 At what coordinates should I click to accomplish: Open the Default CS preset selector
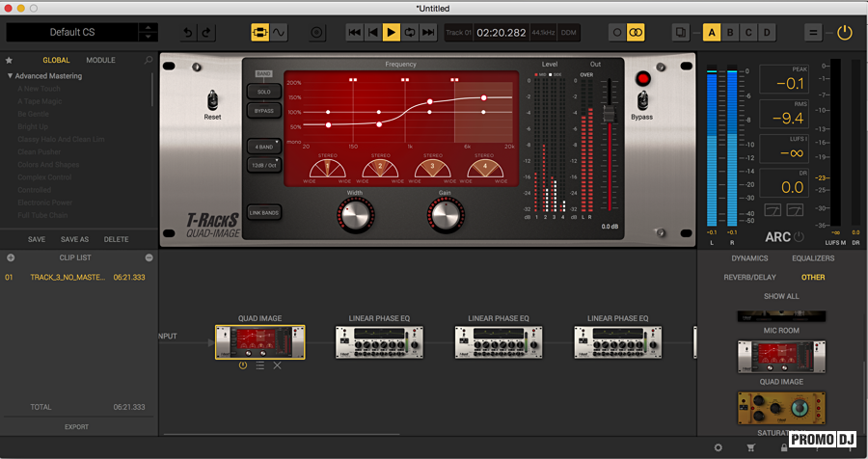point(72,32)
